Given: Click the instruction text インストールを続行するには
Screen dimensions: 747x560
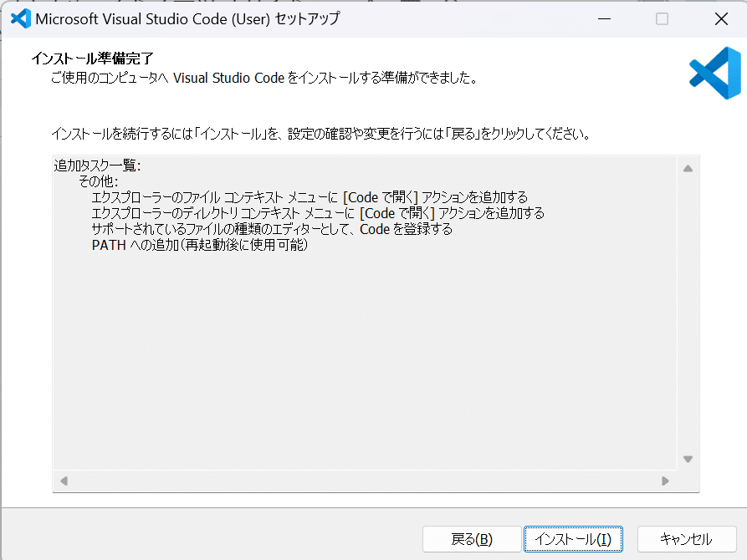Looking at the screenshot, I should point(320,134).
